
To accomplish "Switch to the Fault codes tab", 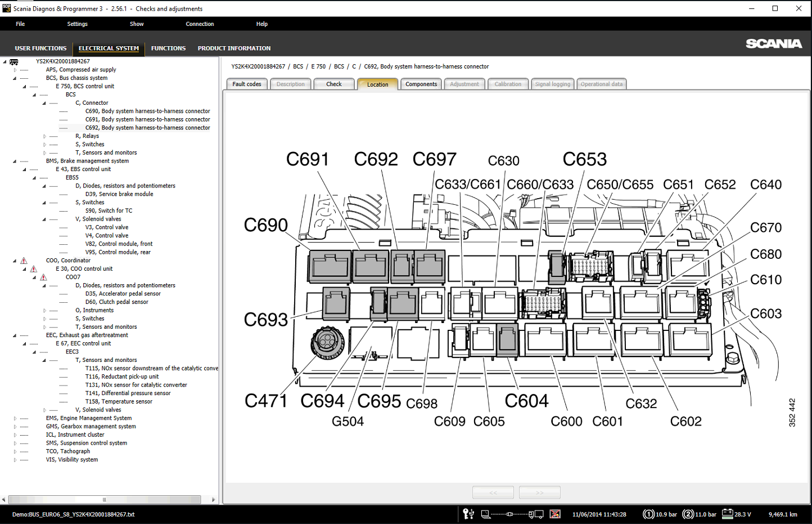I will [246, 83].
